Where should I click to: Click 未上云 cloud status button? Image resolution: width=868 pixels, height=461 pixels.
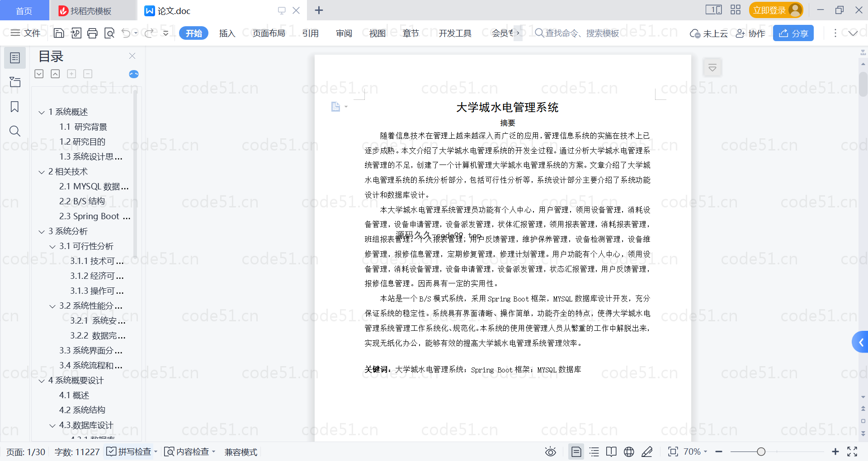(709, 33)
